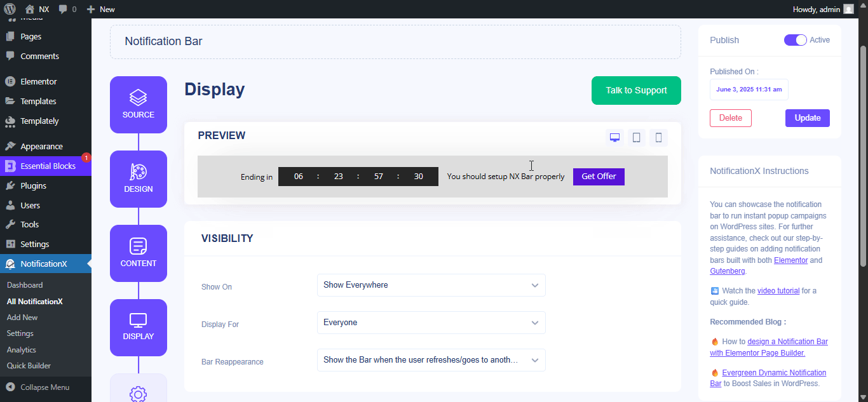The image size is (868, 402).
Task: Click the Delete button
Action: click(731, 117)
